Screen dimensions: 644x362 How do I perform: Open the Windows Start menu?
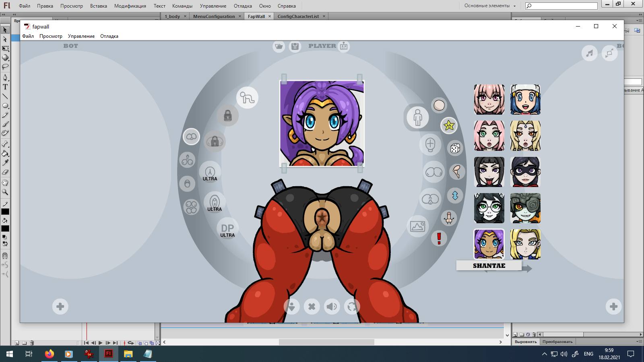point(10,354)
